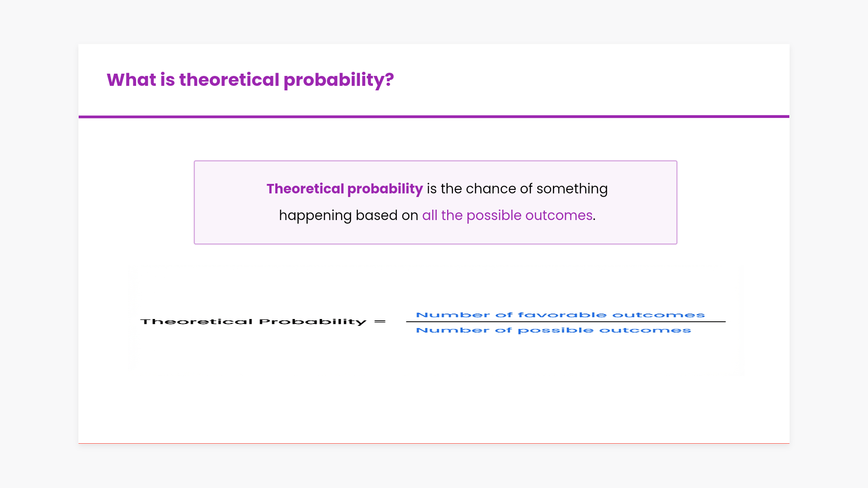The height and width of the screenshot is (488, 868).
Task: Click the purple "all the possible outcomes" phrase
Action: click(507, 216)
